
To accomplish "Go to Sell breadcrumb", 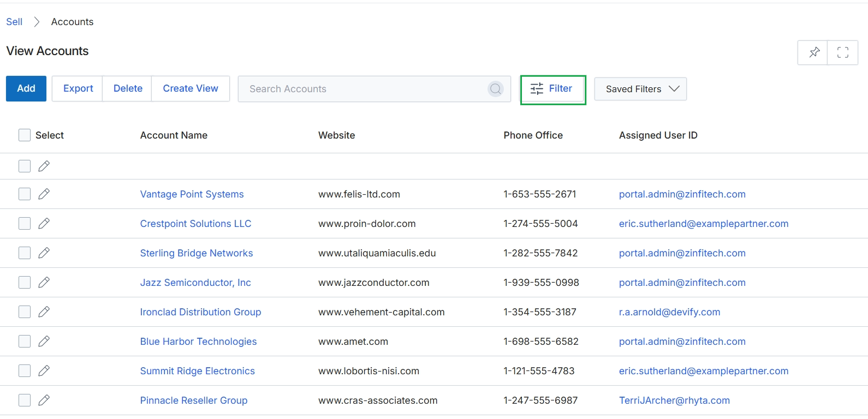I will [14, 22].
